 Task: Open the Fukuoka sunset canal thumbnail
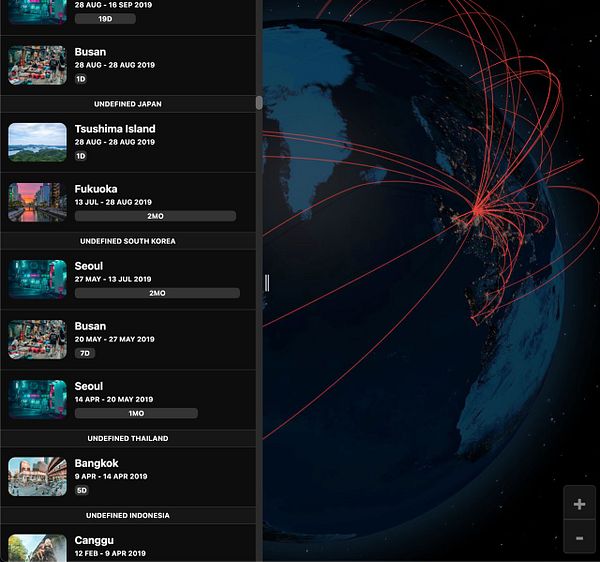[x=38, y=202]
